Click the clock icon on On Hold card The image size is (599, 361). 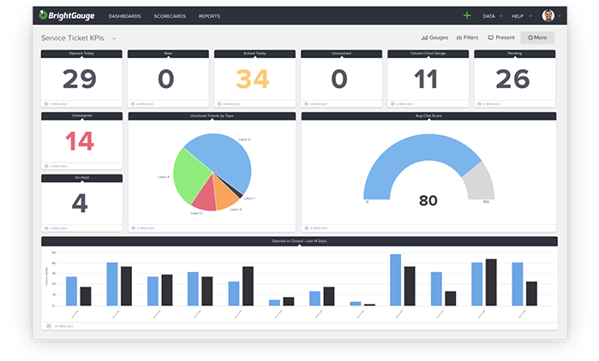coord(46,228)
